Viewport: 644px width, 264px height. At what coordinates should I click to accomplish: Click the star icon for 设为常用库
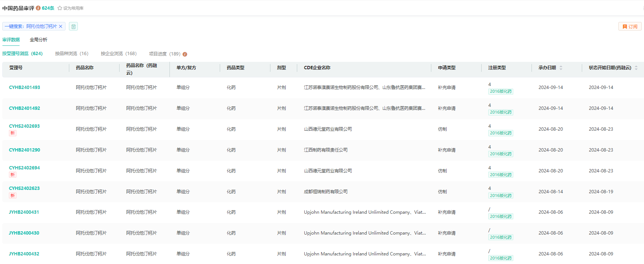60,8
